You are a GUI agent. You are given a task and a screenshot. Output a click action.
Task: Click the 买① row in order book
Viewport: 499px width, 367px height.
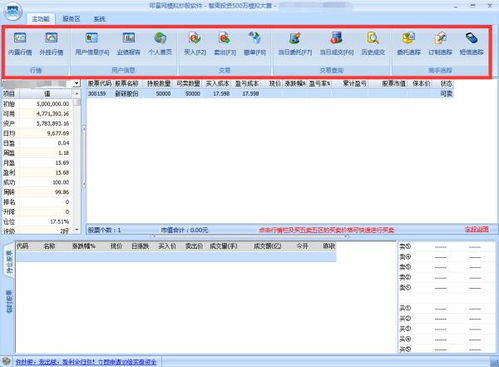[446, 308]
